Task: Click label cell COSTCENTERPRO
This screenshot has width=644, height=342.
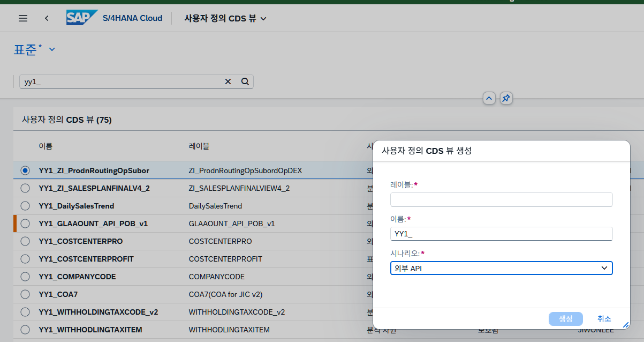Action: 221,241
